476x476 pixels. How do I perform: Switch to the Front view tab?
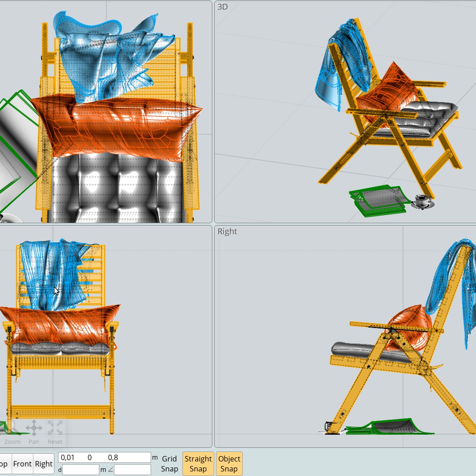click(23, 464)
